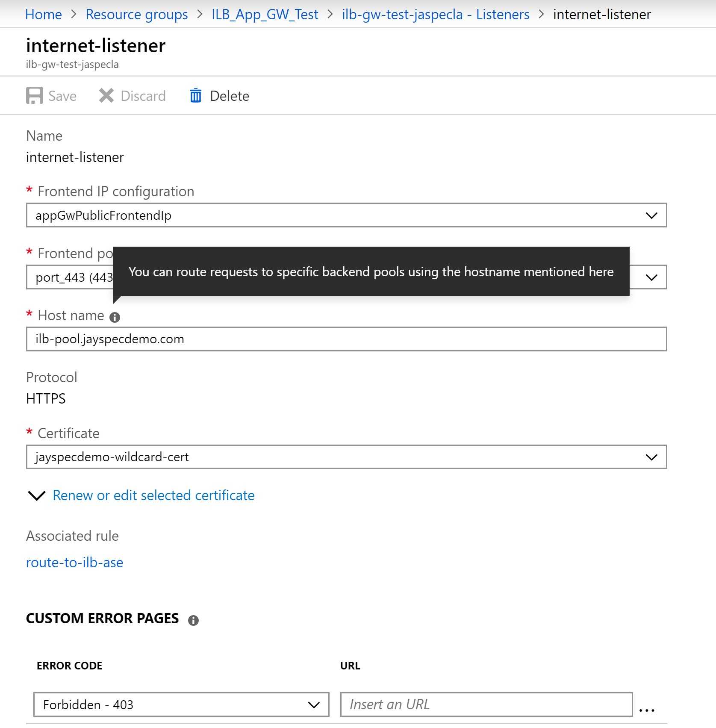Open the Frontend port dropdown arrow
716x728 pixels.
click(651, 277)
